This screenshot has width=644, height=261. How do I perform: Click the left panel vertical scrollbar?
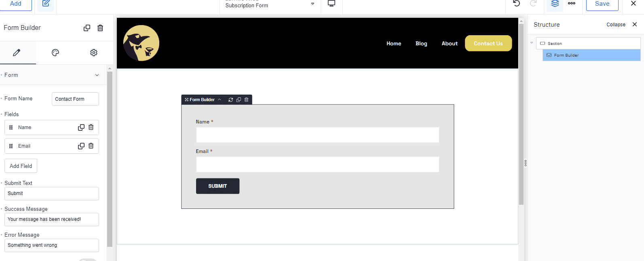click(110, 159)
